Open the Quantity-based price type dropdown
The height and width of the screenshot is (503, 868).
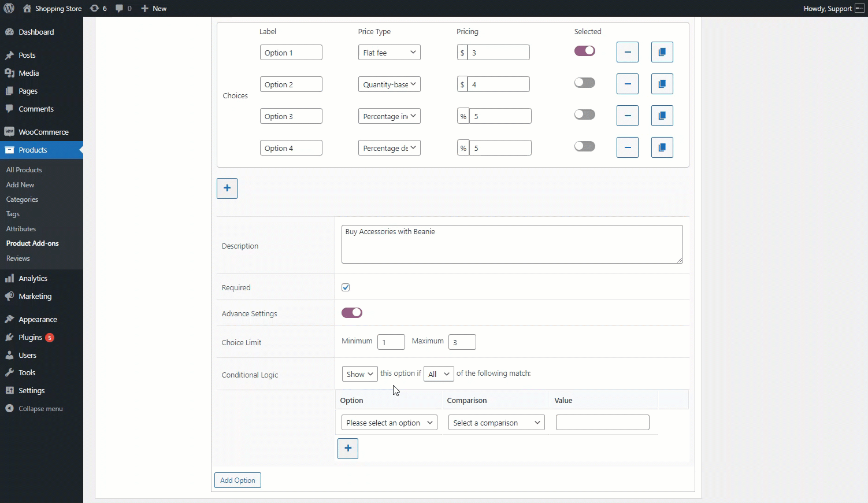(x=390, y=84)
